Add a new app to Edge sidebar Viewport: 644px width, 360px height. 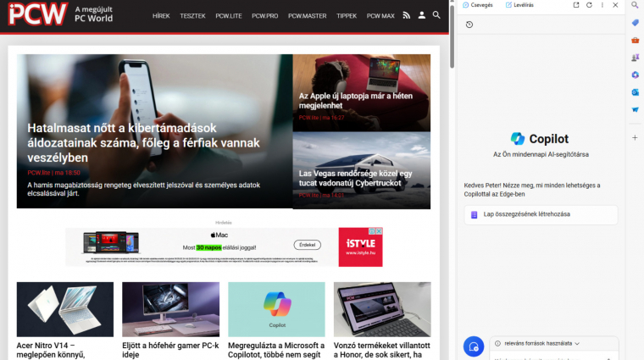click(635, 137)
